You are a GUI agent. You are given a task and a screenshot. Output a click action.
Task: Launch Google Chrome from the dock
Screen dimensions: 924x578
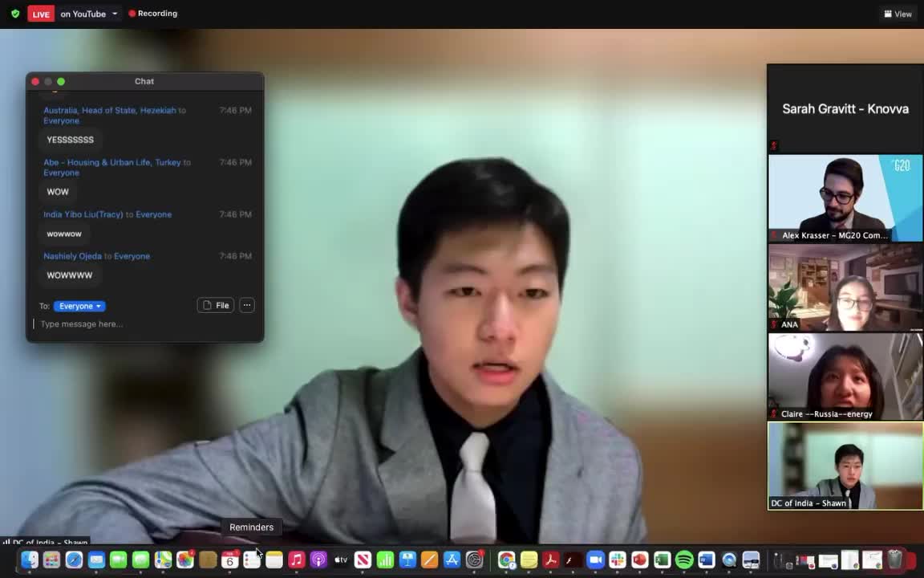coord(506,560)
